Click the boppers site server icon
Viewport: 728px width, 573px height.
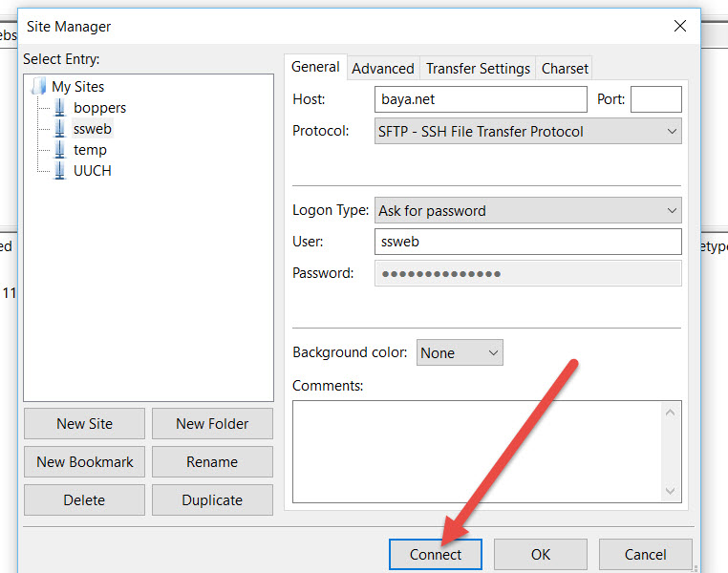pos(59,108)
